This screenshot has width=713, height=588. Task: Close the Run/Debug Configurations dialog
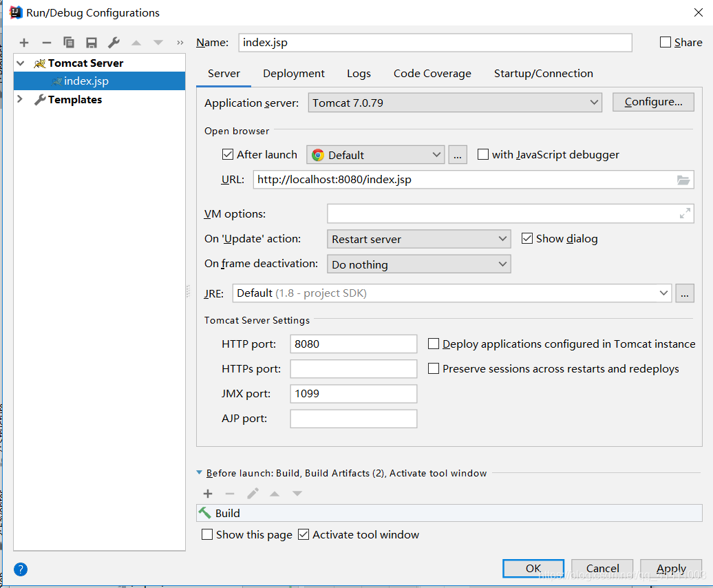[699, 12]
